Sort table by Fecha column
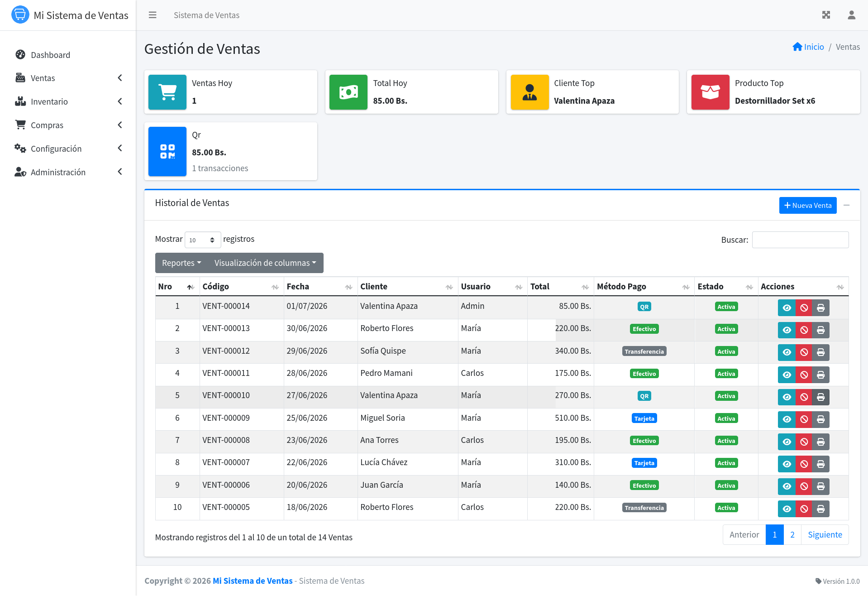This screenshot has width=868, height=596. point(320,287)
